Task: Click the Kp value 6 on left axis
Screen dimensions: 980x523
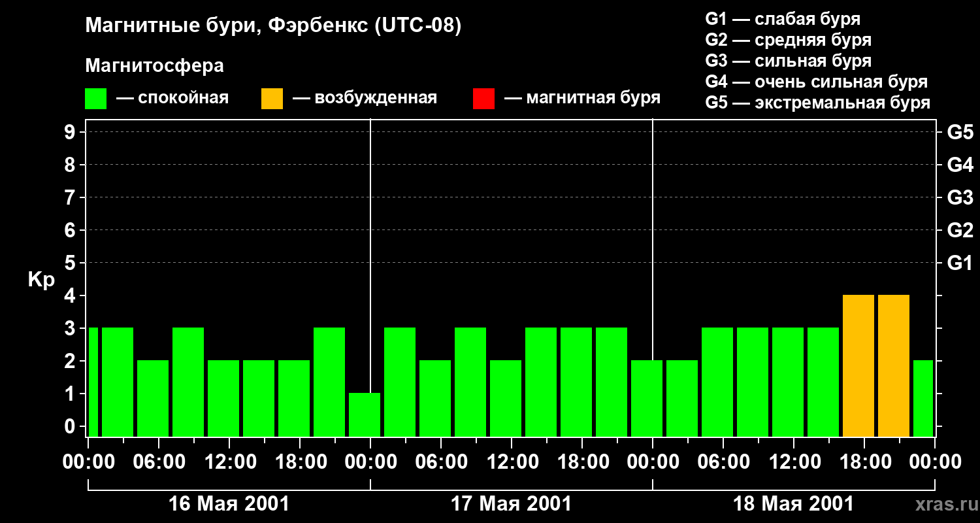Action: click(71, 231)
